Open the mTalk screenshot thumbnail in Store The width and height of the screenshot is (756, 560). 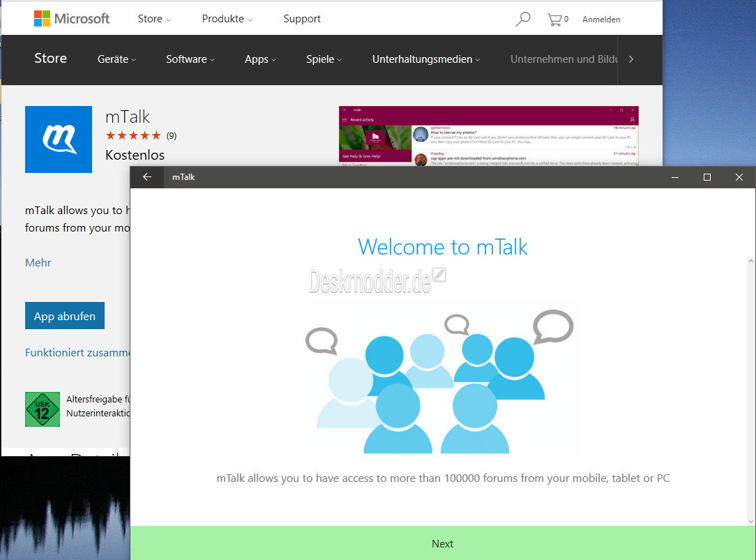[x=489, y=136]
